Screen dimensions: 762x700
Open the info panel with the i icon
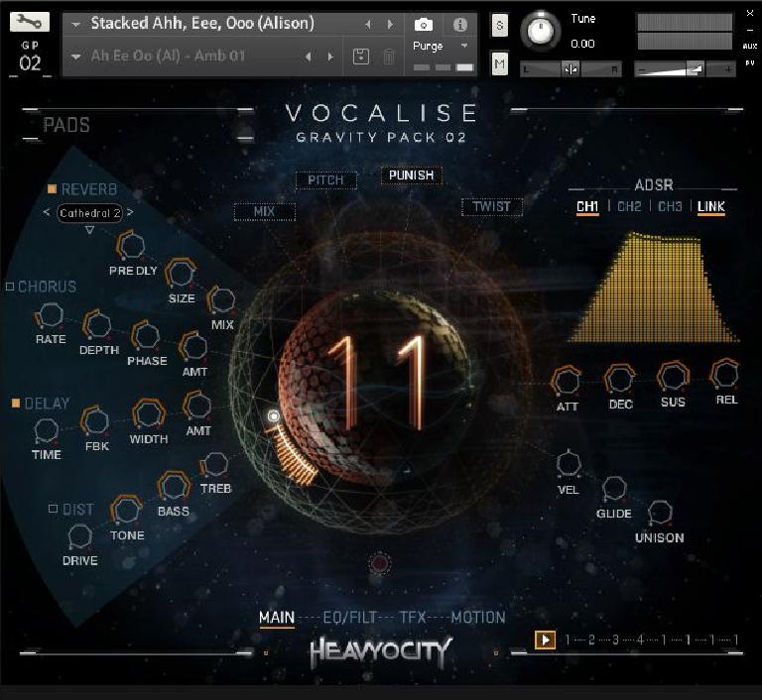[x=459, y=24]
